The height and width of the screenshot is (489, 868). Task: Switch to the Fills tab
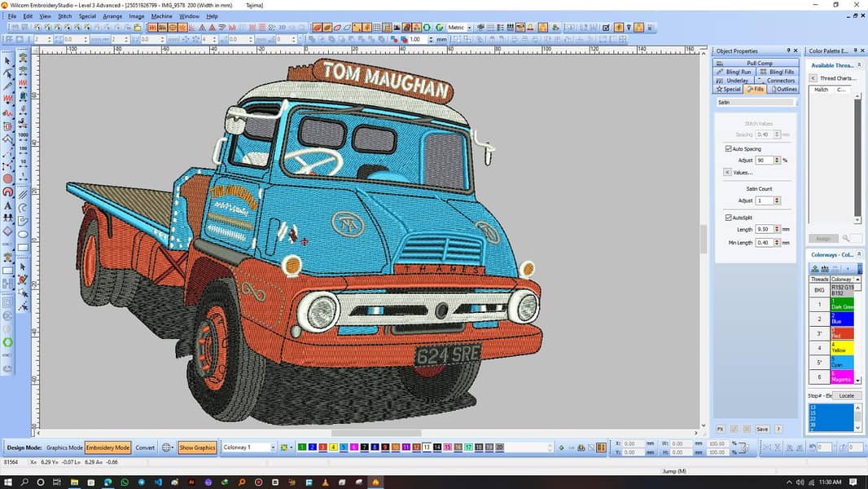[755, 89]
